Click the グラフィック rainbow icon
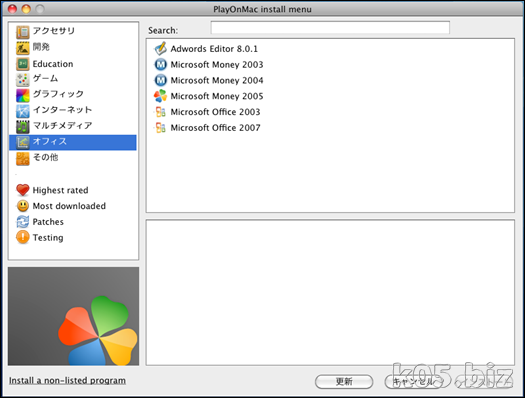Screen dimensions: 525x398 tap(23, 95)
